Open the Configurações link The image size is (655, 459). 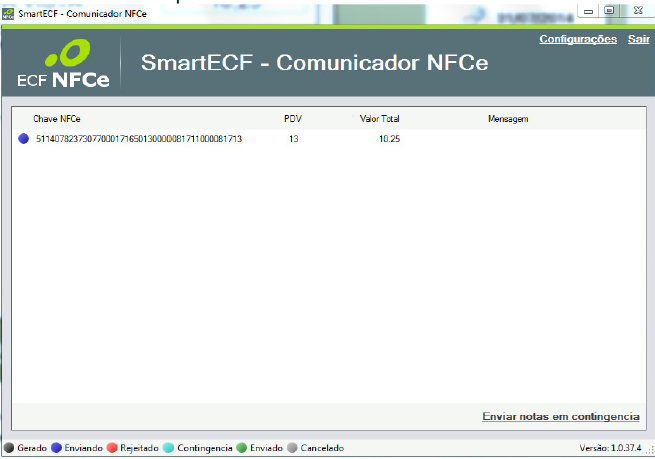point(578,39)
